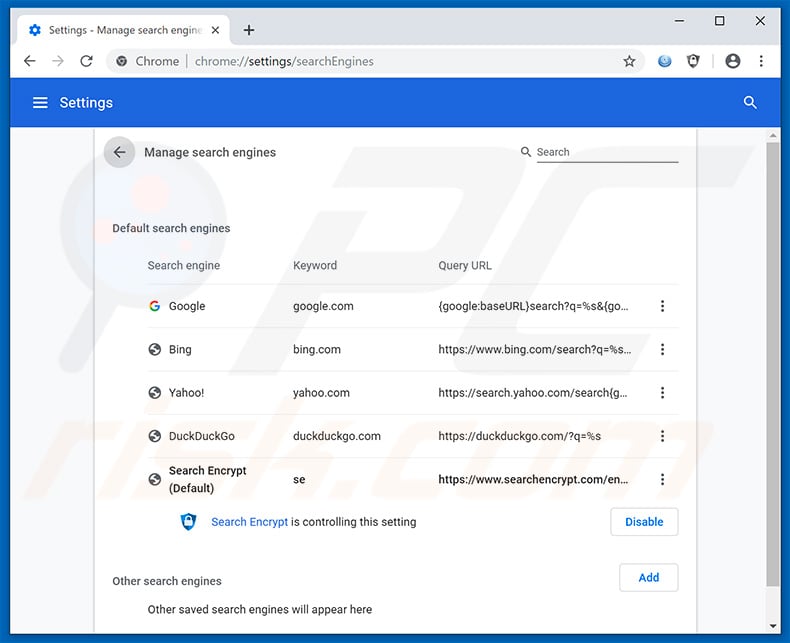
Task: Close the Settings tab
Action: pyautogui.click(x=215, y=30)
